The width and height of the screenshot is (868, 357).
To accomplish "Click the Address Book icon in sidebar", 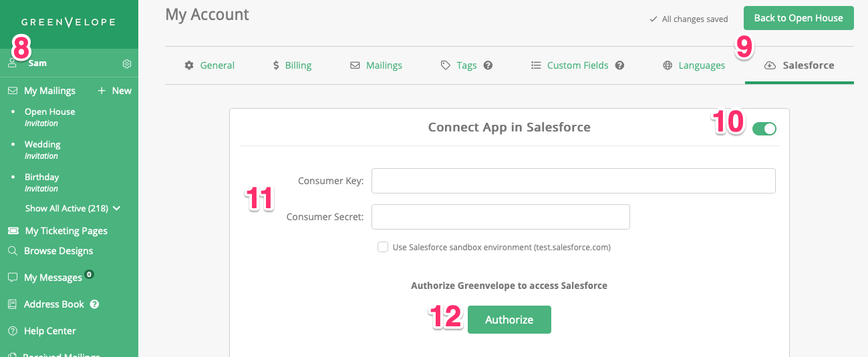I will tap(12, 304).
